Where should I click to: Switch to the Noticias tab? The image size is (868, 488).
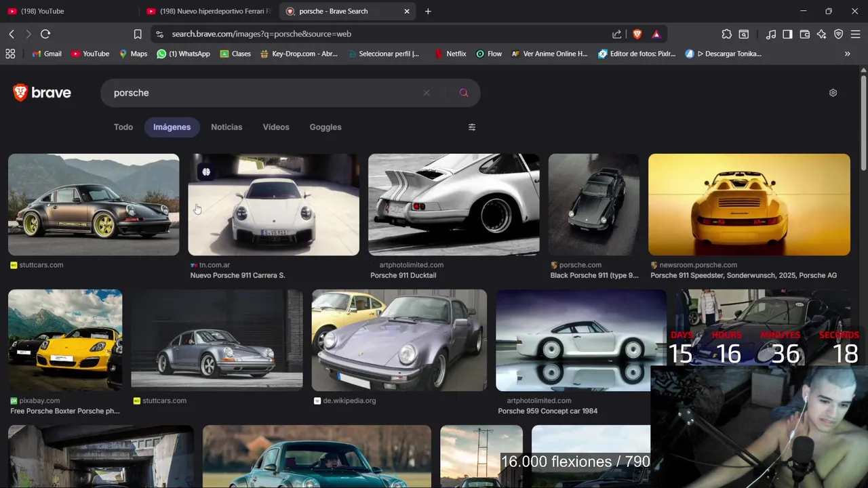226,127
